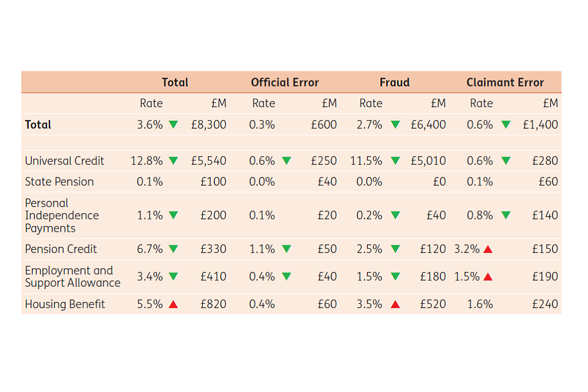588x392 pixels.
Task: Click the green arrow next to 0.8% rate
Action: [505, 215]
